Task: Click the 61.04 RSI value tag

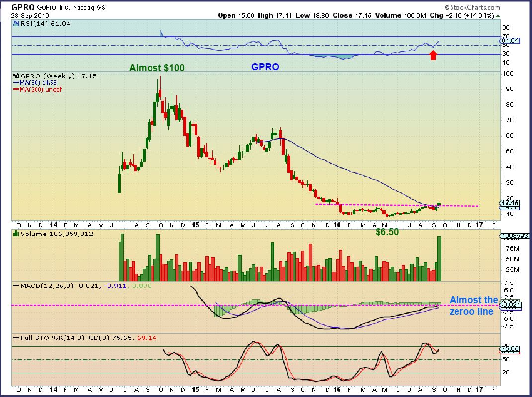Action: (510, 41)
